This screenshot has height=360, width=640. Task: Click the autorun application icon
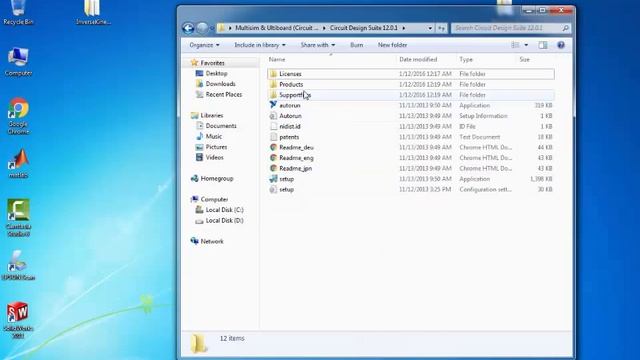click(273, 105)
